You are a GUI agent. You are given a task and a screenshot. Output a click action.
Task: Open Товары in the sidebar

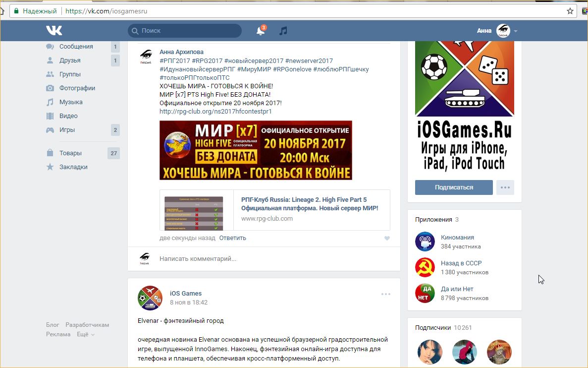tap(70, 153)
